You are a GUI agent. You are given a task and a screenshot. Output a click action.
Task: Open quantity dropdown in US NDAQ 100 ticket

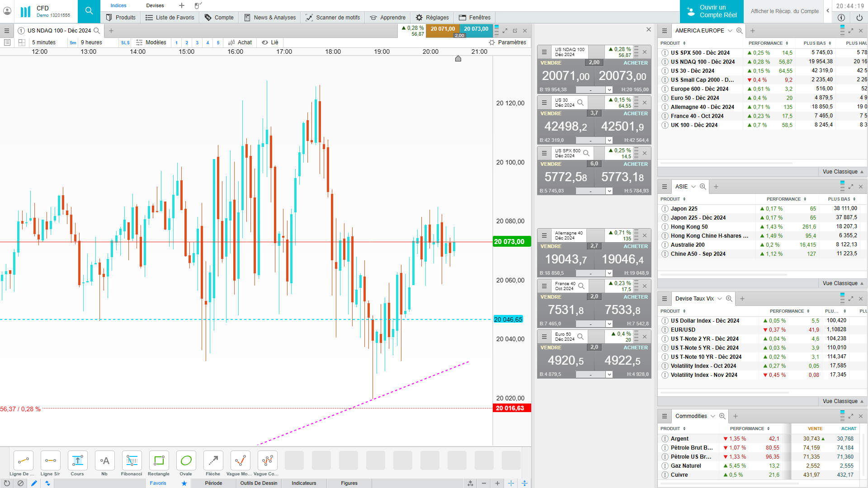coord(609,90)
